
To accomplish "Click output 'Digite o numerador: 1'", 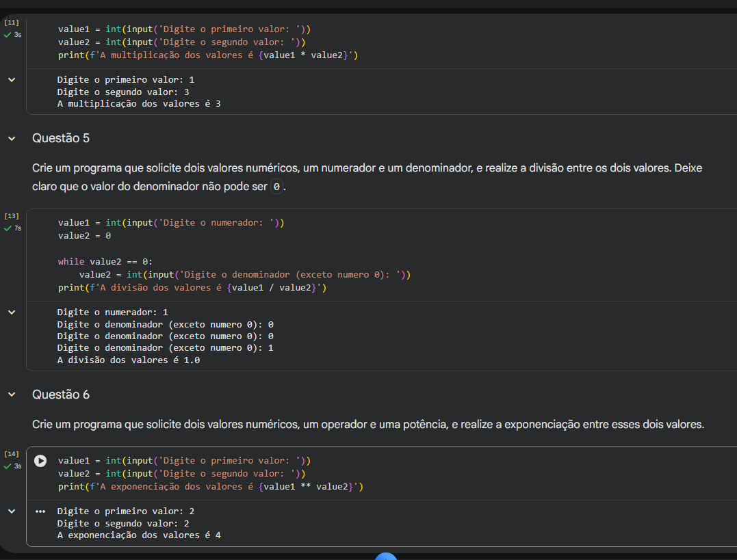I will tap(113, 312).
